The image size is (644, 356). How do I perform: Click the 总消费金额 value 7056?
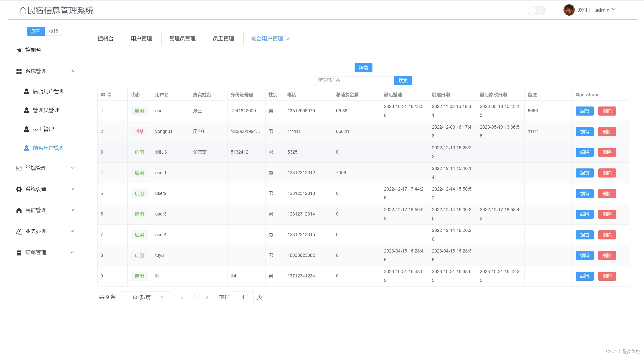(341, 173)
